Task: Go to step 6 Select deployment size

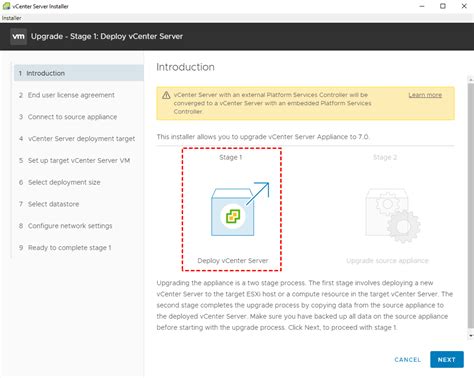Action: pyautogui.click(x=60, y=182)
